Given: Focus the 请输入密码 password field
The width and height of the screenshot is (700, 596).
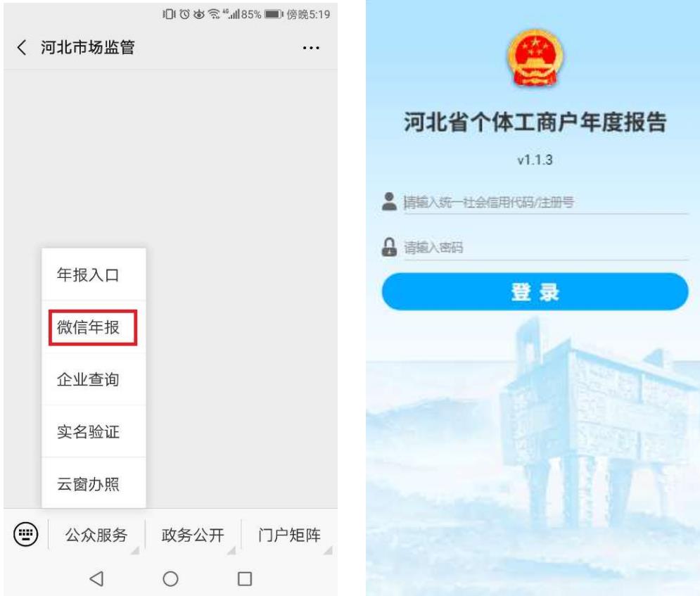Looking at the screenshot, I should (x=545, y=247).
